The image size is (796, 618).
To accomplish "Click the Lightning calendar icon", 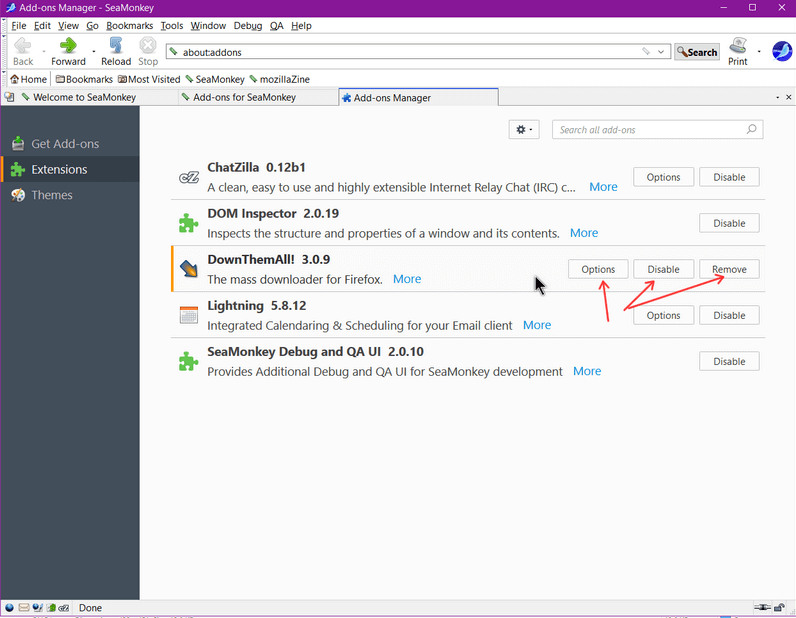I will (x=189, y=315).
